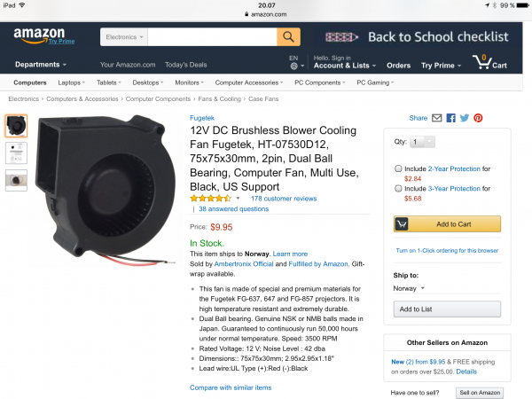Open the 178 customer reviews link

click(284, 199)
